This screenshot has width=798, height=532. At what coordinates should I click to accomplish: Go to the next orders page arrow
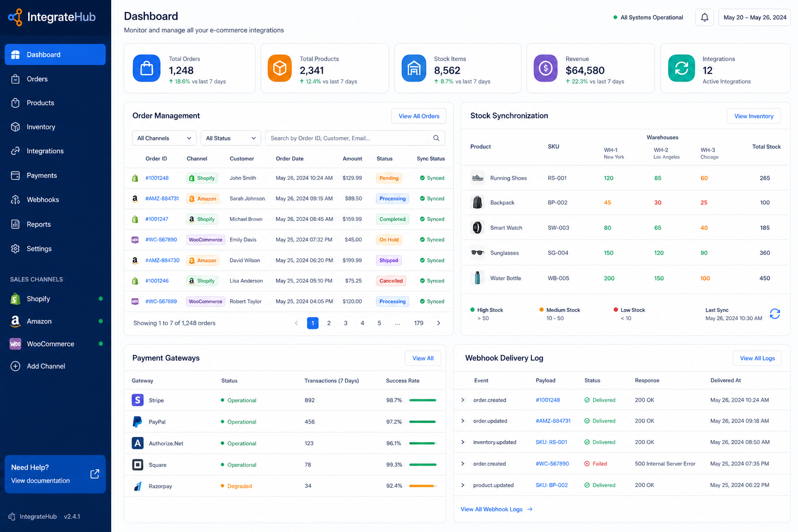click(438, 323)
